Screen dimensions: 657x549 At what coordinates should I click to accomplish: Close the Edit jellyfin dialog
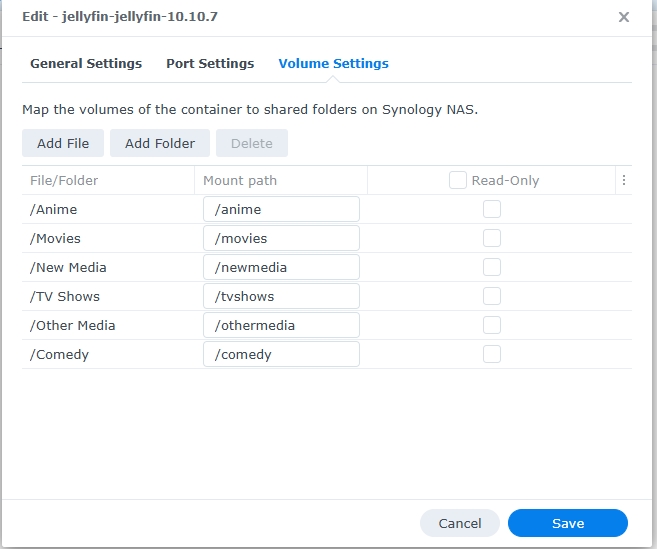(x=624, y=17)
